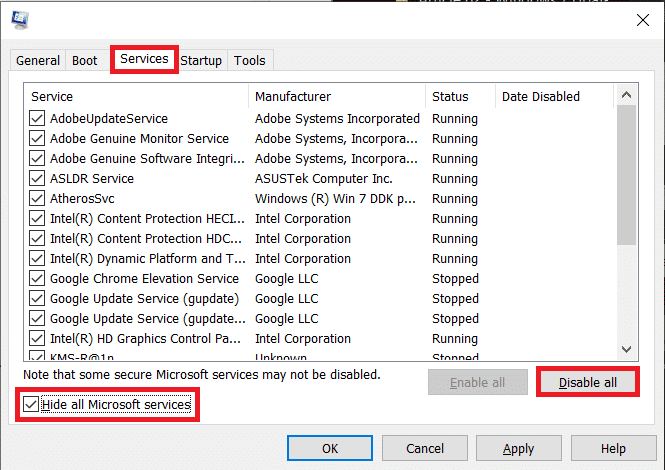
Task: Uncheck Google Chrome Elevation Service checkbox
Action: point(37,279)
